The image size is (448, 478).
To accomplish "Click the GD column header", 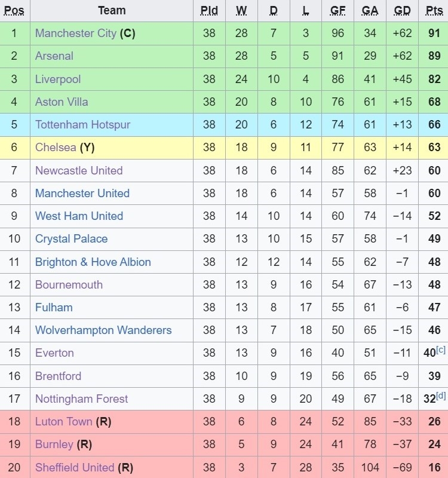I will [403, 10].
